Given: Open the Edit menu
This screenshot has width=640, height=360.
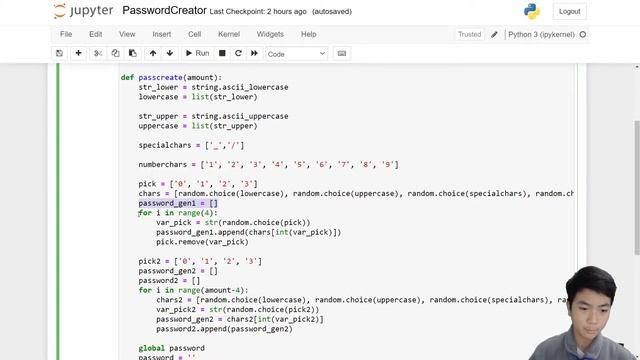Looking at the screenshot, I should tap(96, 34).
